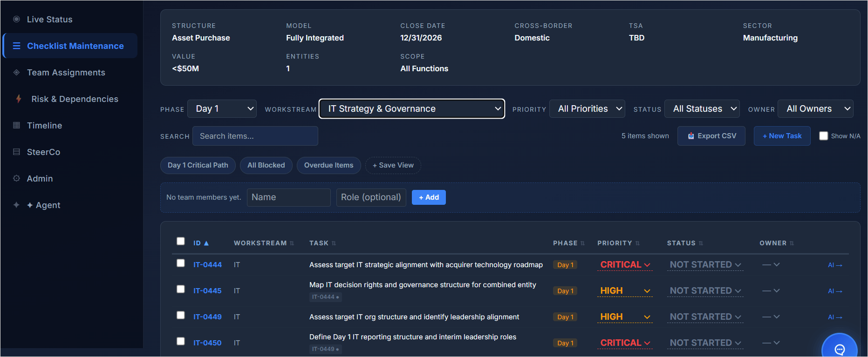Open the All Statuses dropdown

click(x=702, y=108)
